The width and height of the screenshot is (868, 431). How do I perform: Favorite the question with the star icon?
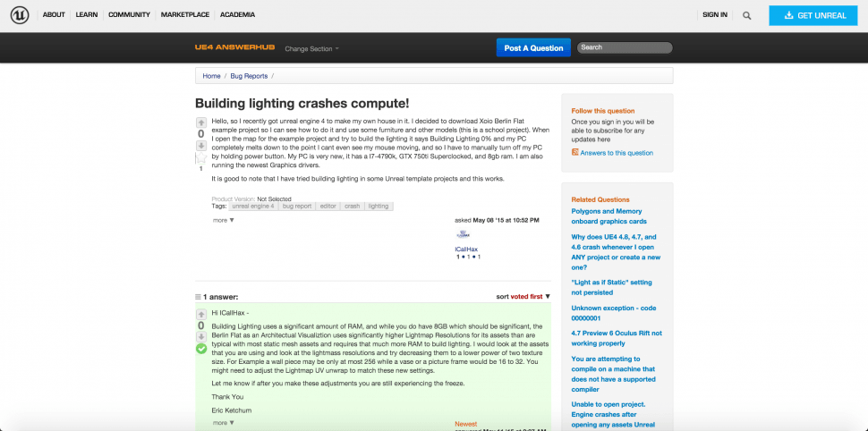pos(201,158)
